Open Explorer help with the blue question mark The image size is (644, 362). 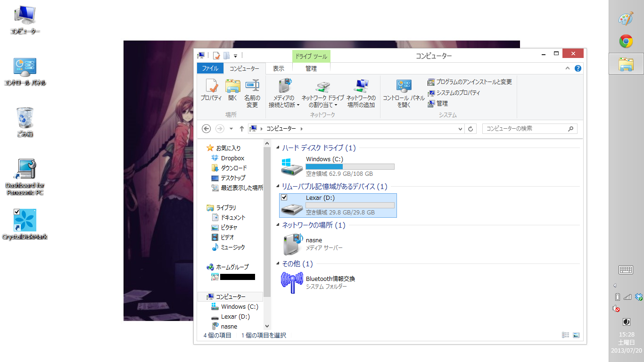[x=578, y=68]
